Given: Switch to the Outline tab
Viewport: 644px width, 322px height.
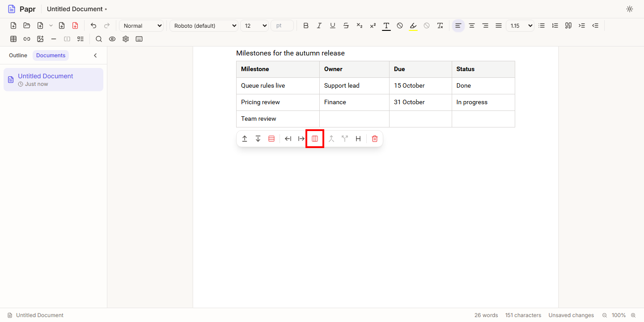Looking at the screenshot, I should coord(18,55).
